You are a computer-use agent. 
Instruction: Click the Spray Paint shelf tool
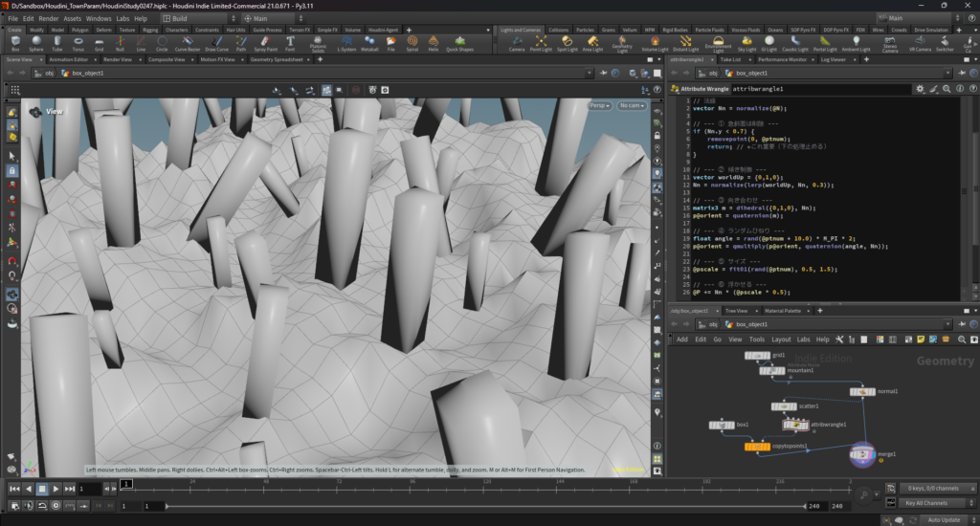(x=266, y=43)
